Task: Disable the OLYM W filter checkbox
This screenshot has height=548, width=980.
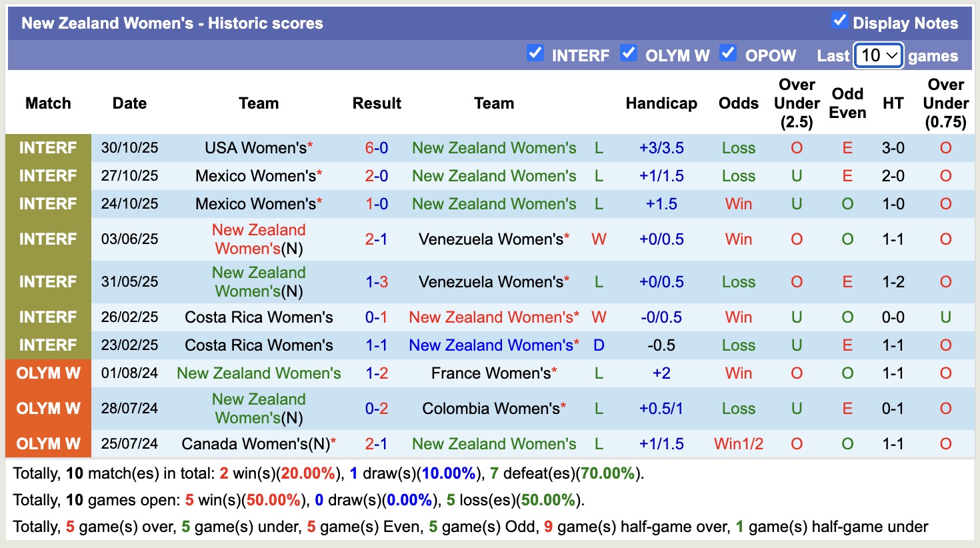Action: coord(628,53)
